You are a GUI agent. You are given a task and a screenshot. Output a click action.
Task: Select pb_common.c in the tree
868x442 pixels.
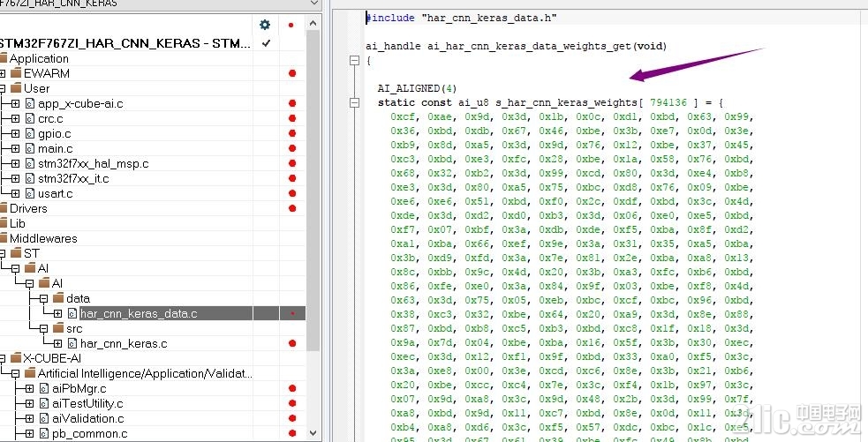tap(90, 433)
